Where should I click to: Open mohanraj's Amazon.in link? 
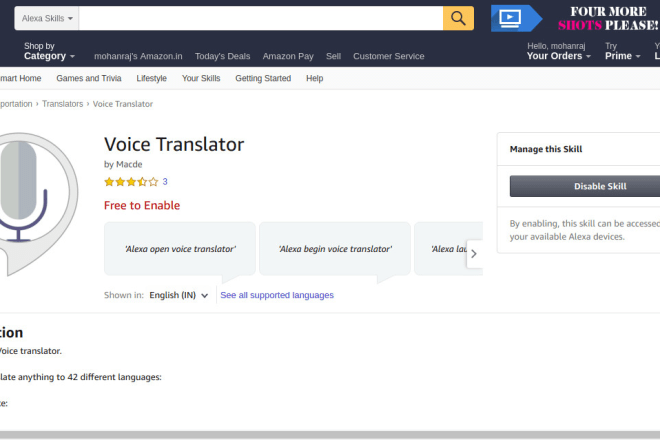[x=138, y=56]
